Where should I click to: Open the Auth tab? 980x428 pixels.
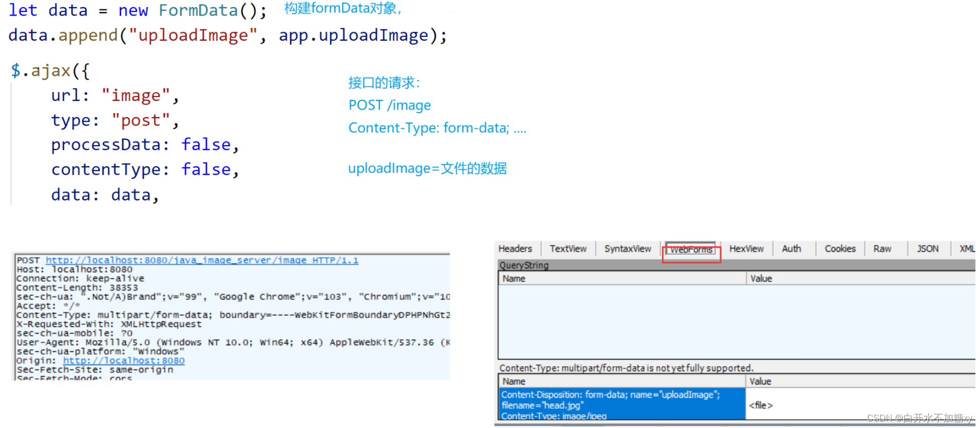pos(791,249)
